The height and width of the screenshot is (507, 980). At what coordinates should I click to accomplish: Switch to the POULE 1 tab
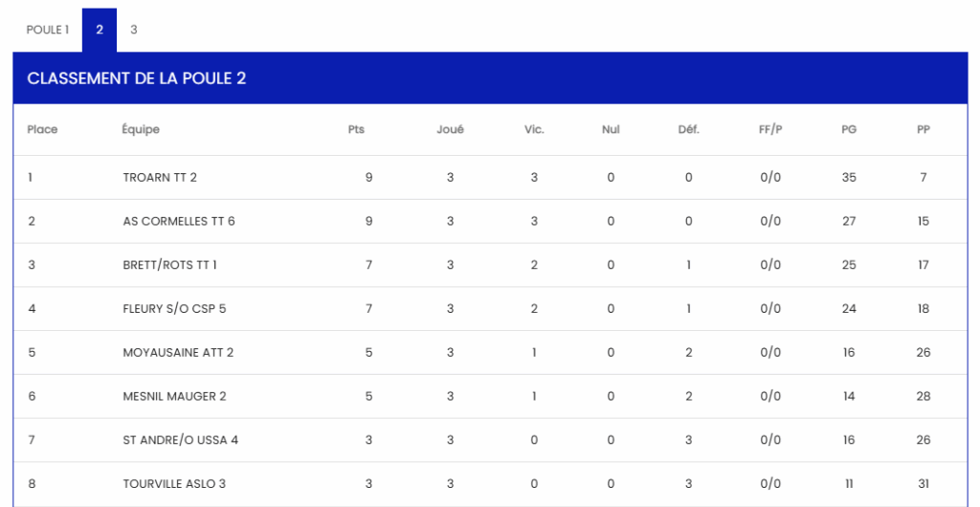[48, 30]
